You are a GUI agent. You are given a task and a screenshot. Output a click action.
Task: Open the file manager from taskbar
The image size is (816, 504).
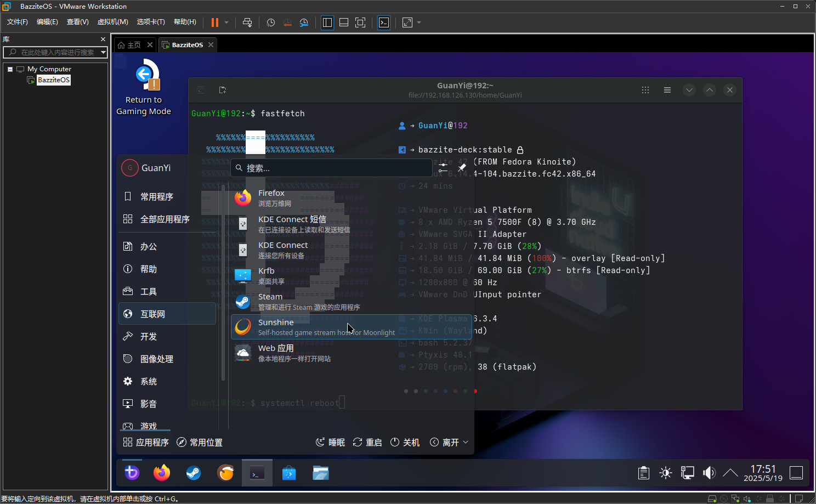(321, 473)
